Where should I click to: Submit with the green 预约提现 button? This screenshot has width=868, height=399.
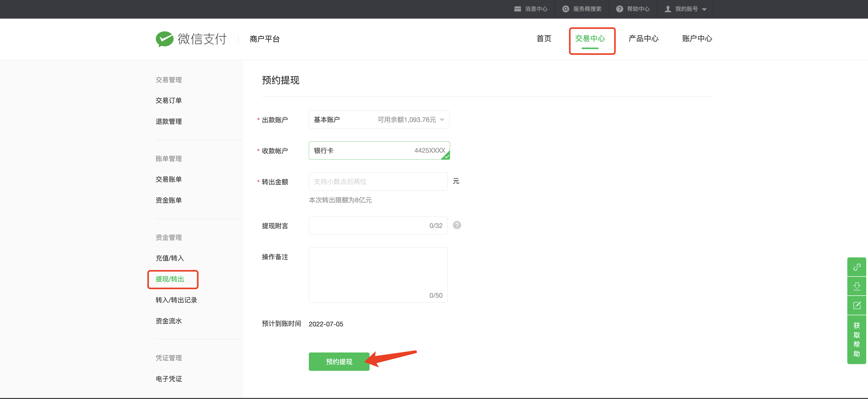pos(339,361)
